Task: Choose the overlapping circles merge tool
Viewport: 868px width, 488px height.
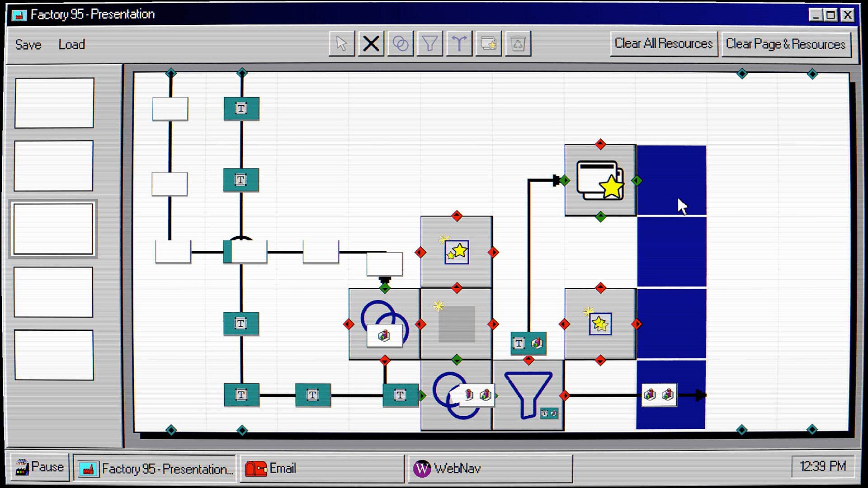Action: coord(401,44)
